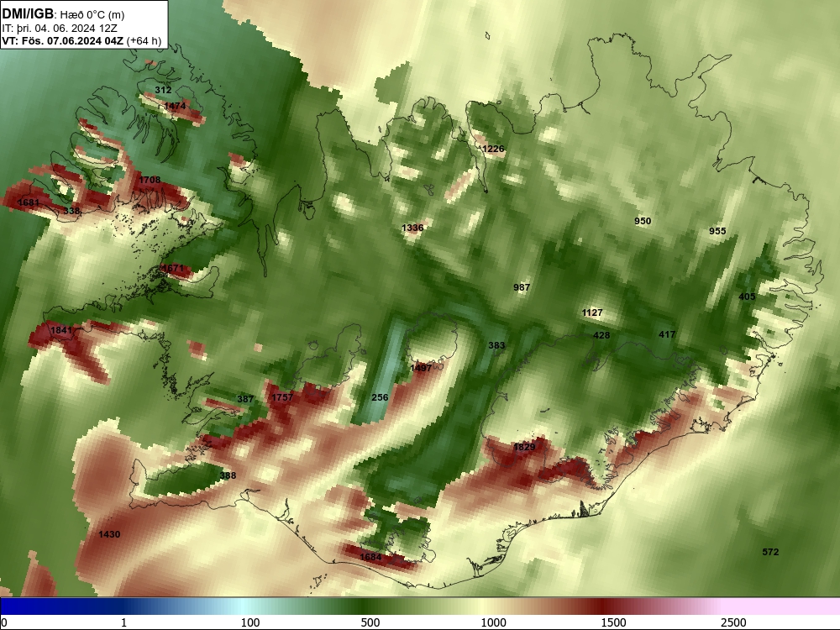Viewport: 840px width, 630px height.
Task: Select the 388 label on Reykjanes
Action: pos(228,475)
